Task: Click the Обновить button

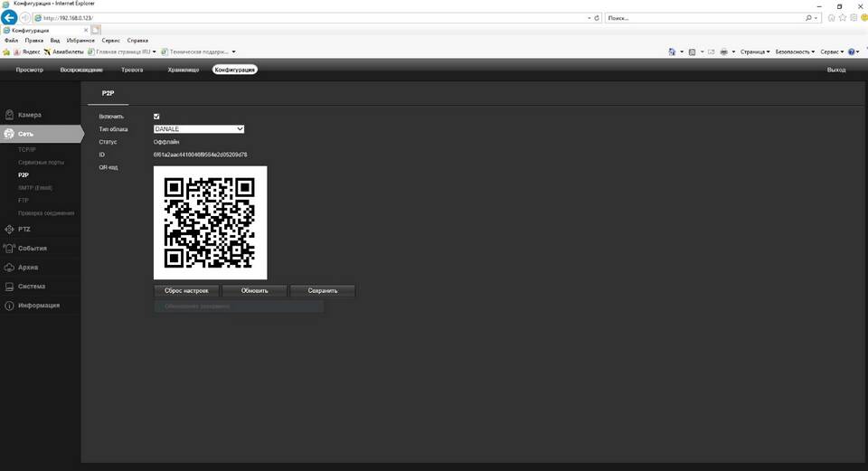Action: click(255, 290)
